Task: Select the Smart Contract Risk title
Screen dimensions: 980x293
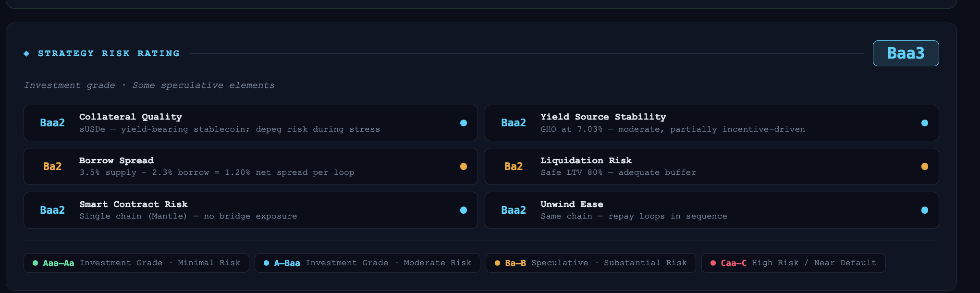Action: click(x=134, y=204)
